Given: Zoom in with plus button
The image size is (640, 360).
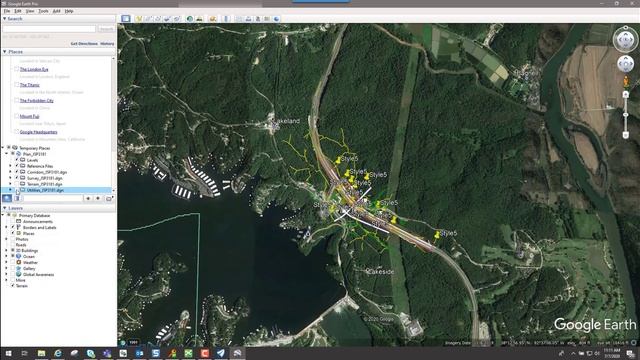Looking at the screenshot, I should pos(625,95).
